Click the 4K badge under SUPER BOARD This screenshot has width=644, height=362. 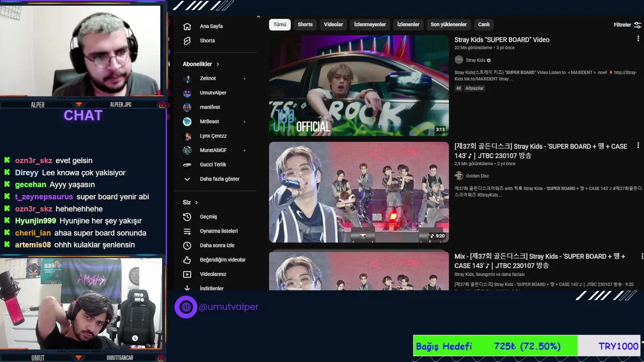coord(458,88)
